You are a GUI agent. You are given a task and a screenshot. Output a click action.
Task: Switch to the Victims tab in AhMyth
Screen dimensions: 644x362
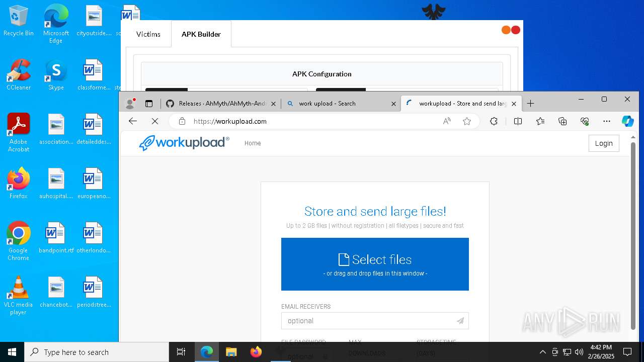click(148, 34)
